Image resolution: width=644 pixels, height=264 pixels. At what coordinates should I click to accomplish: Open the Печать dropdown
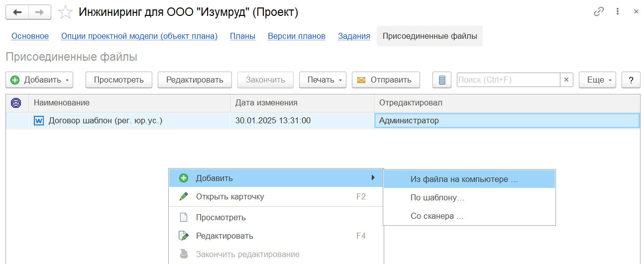click(322, 80)
